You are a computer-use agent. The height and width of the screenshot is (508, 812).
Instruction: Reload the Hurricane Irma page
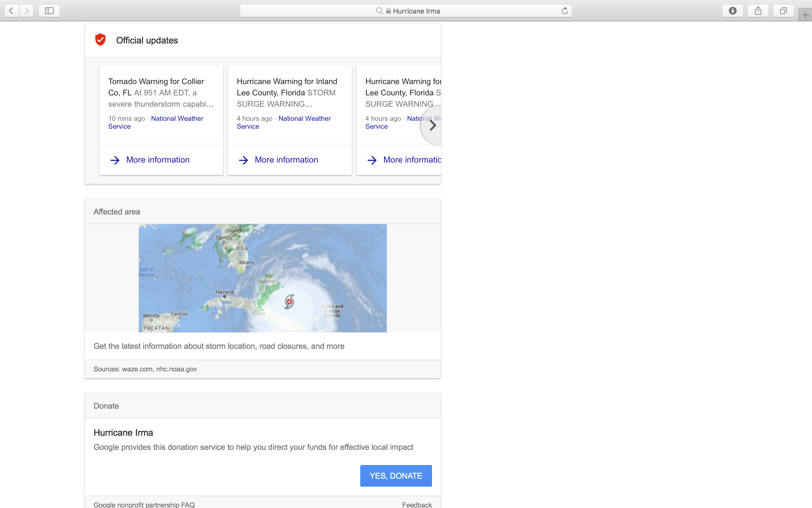click(565, 11)
